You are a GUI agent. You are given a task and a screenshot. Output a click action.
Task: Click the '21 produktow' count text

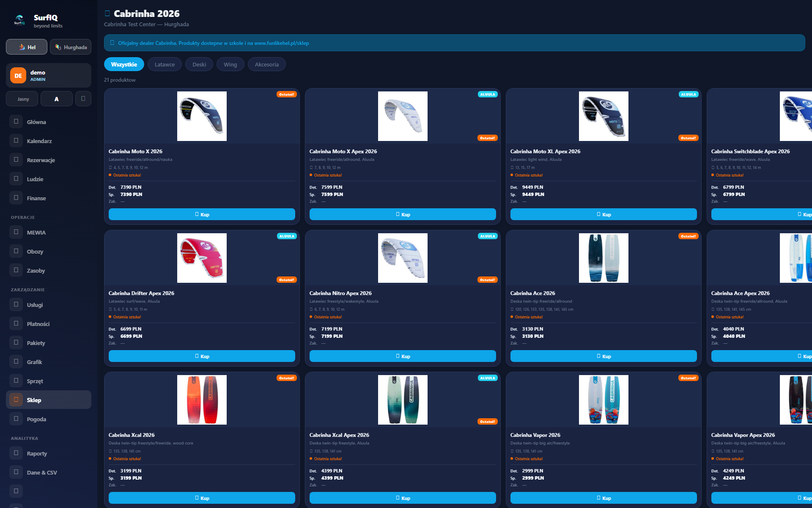coord(120,80)
